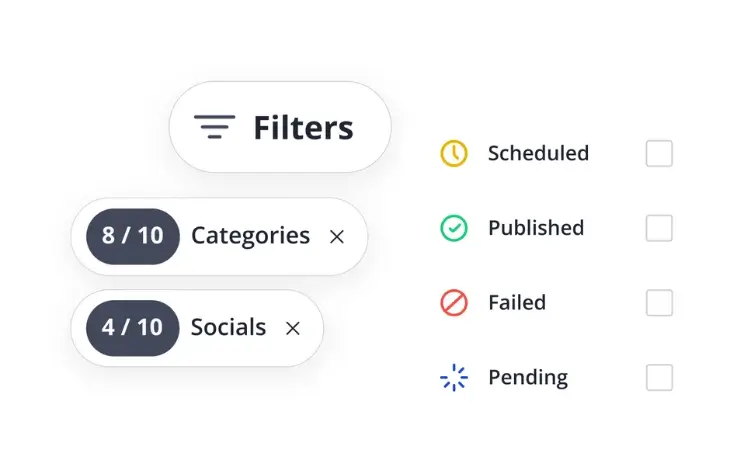Click the blue Pending spinner icon
This screenshot has height=474, width=744.
click(x=454, y=378)
